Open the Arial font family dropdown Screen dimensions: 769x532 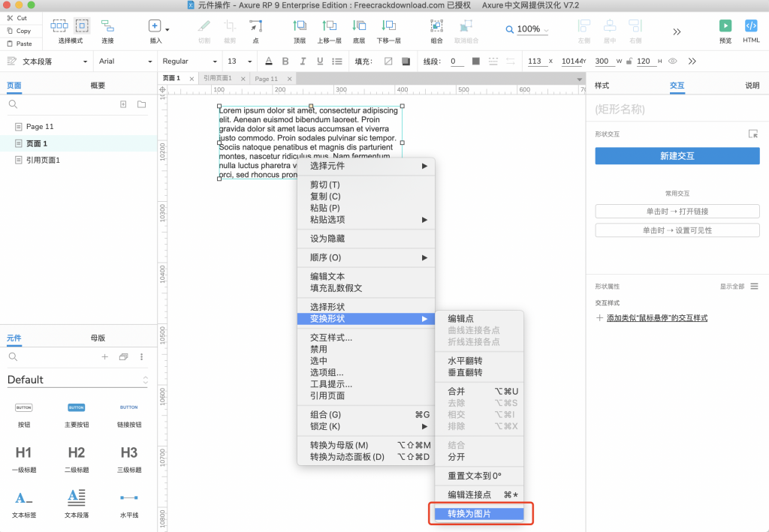(125, 61)
